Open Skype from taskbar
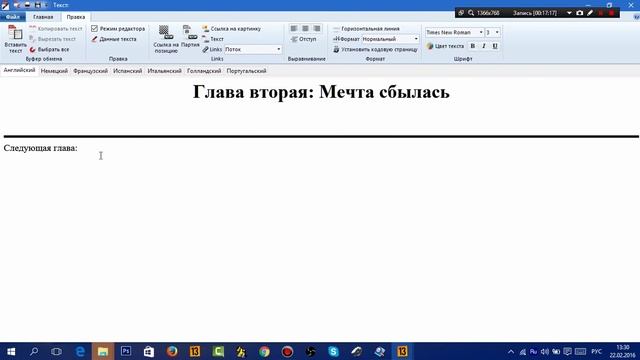640x360 pixels. click(333, 351)
